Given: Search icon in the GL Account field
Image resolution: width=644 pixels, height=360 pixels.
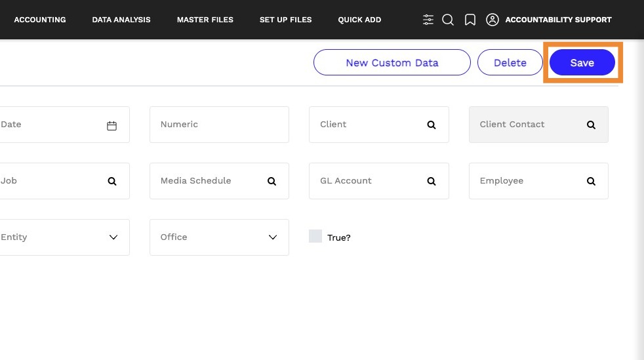Looking at the screenshot, I should (x=432, y=181).
